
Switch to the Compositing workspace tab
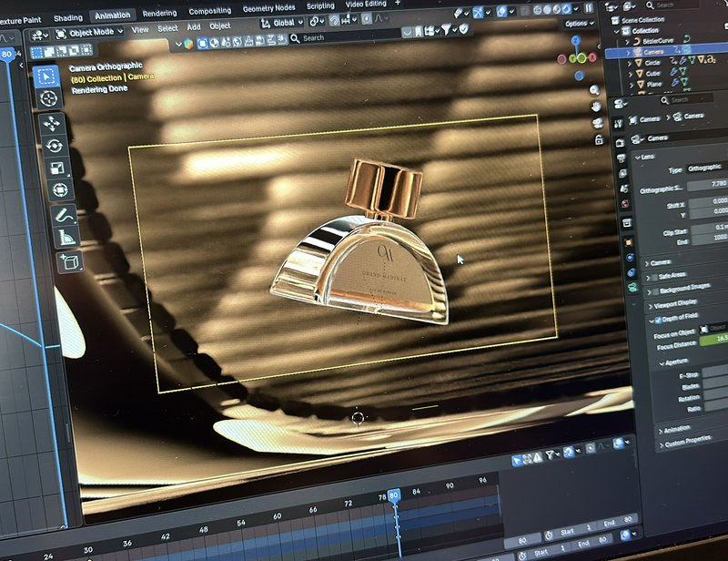point(209,11)
